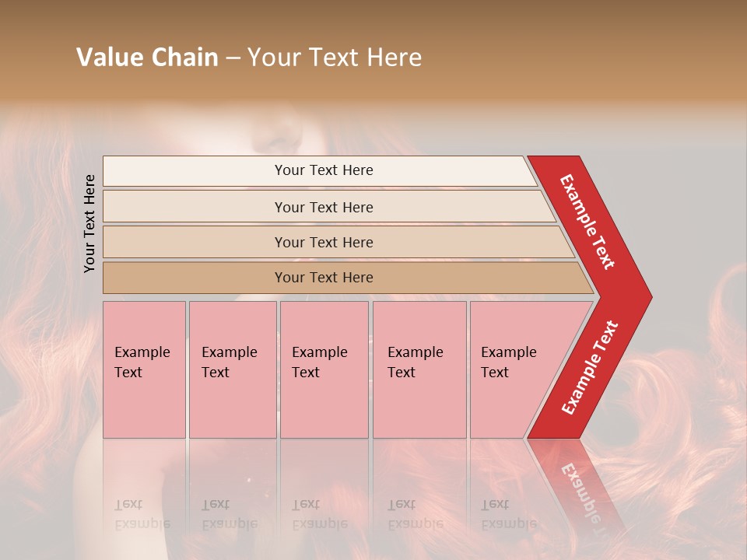The image size is (747, 560).
Task: Select the first pink 'Example Text' box
Action: tap(145, 369)
